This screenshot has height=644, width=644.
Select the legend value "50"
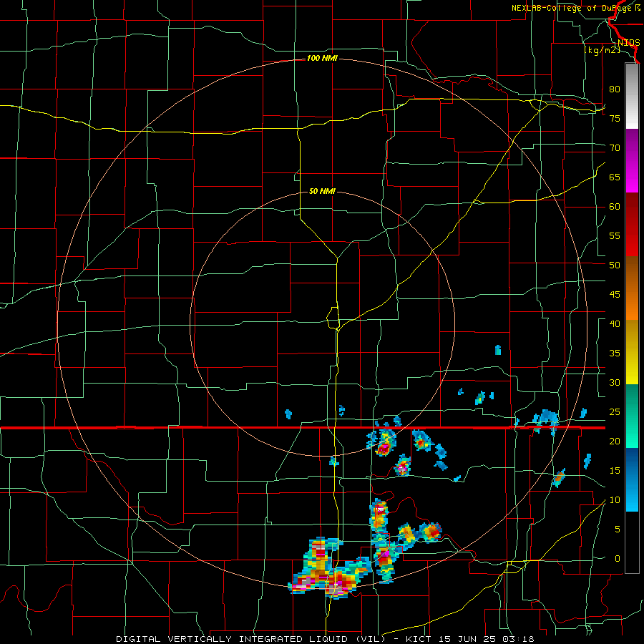[x=615, y=265]
